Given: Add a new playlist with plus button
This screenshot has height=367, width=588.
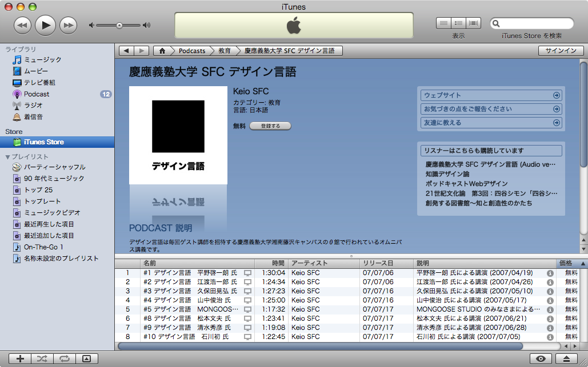Looking at the screenshot, I should click(21, 358).
